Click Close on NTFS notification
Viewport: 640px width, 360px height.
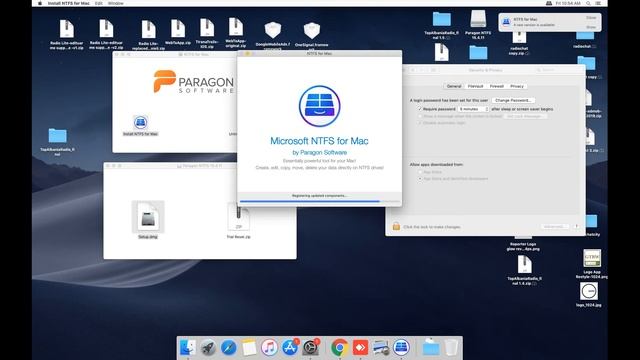[x=591, y=18]
